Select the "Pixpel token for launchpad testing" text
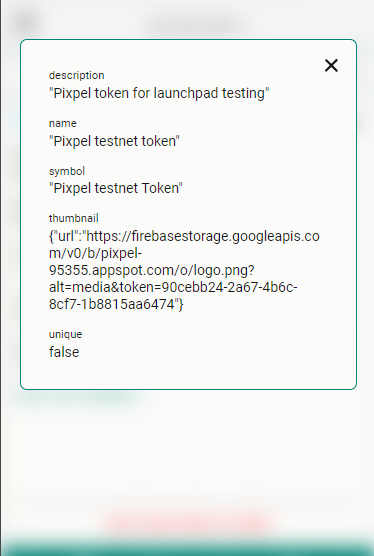This screenshot has width=374, height=556. [x=159, y=94]
